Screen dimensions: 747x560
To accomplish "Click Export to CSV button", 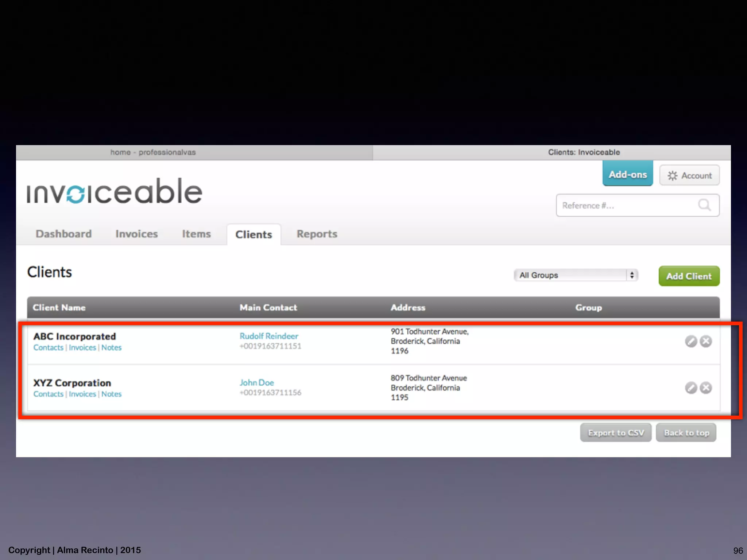I will coord(616,433).
